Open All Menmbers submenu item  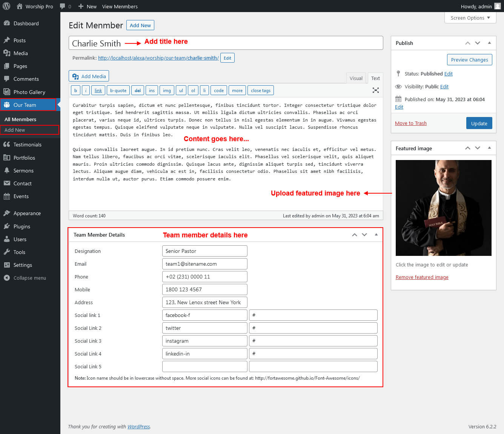pos(20,119)
